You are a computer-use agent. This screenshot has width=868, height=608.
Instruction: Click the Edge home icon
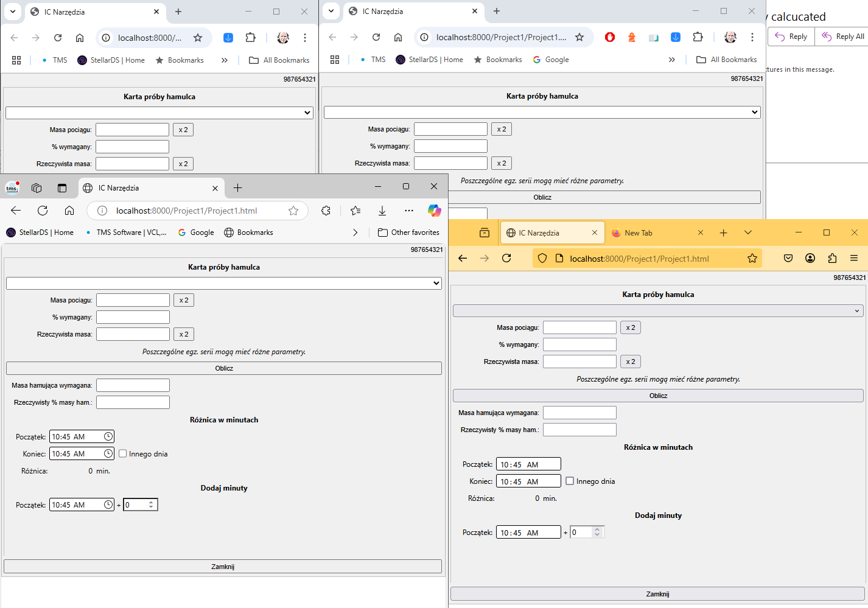(69, 211)
